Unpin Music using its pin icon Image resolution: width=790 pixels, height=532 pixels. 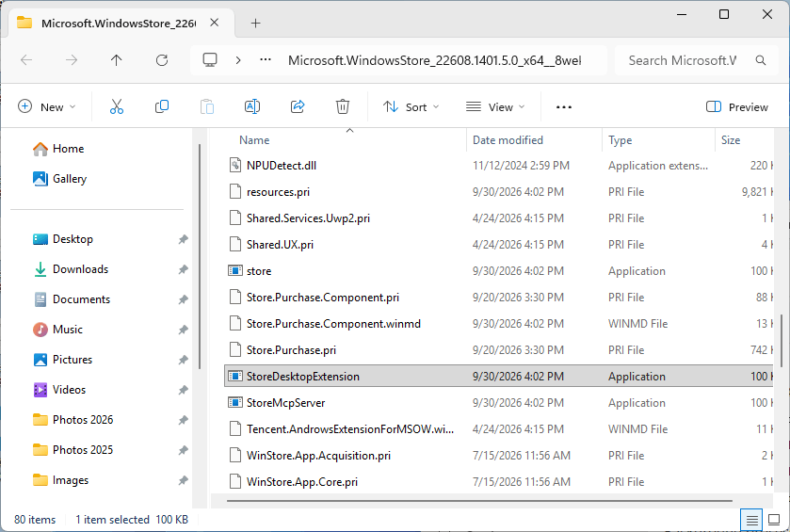(183, 330)
